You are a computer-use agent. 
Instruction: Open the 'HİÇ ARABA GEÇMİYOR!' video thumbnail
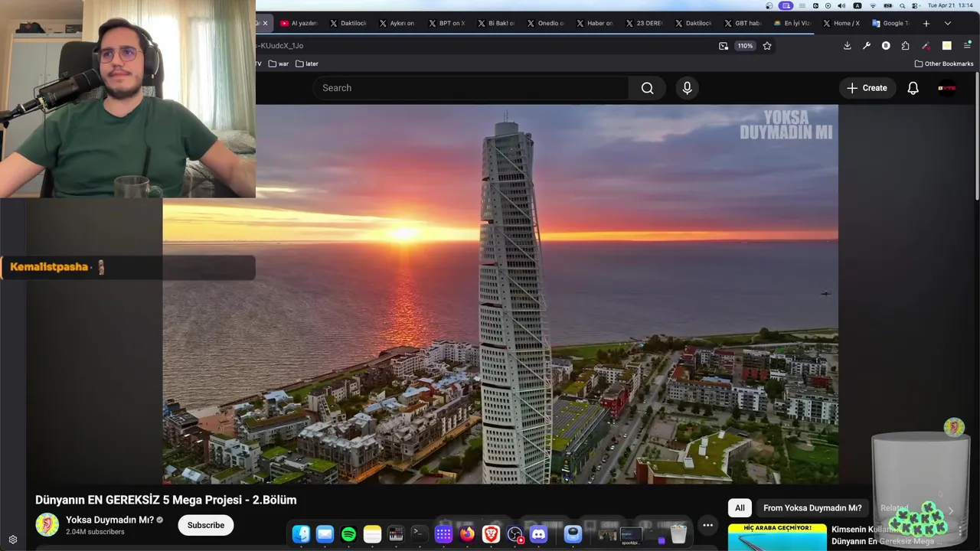(x=777, y=537)
